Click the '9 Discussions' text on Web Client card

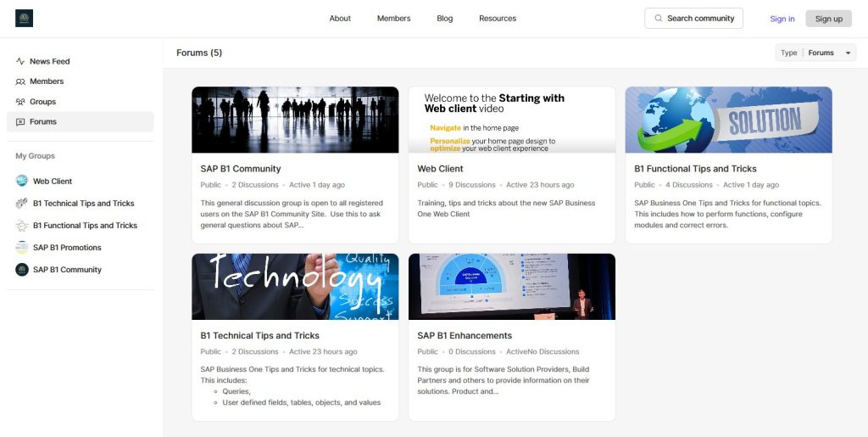tap(472, 185)
